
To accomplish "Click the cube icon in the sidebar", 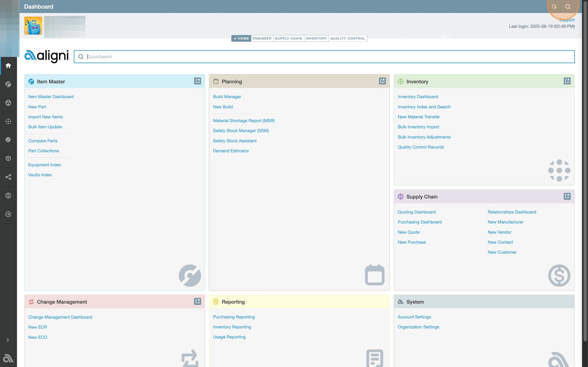I will pyautogui.click(x=8, y=158).
